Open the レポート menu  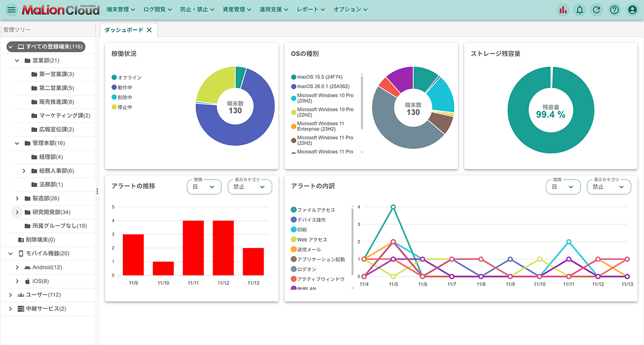point(311,10)
